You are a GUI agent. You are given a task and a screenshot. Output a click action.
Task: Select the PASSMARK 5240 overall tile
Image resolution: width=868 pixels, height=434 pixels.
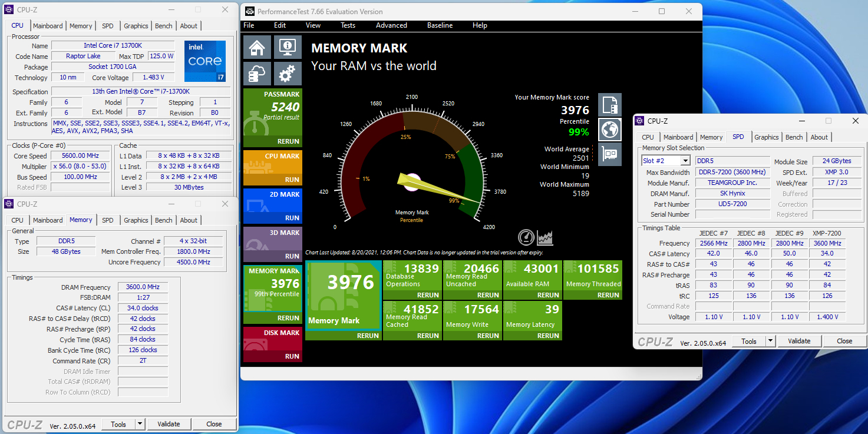point(273,118)
